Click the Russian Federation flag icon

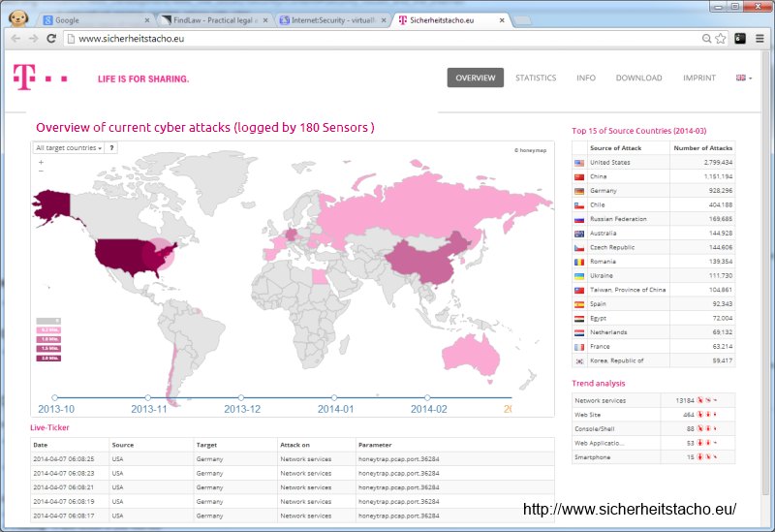(579, 220)
